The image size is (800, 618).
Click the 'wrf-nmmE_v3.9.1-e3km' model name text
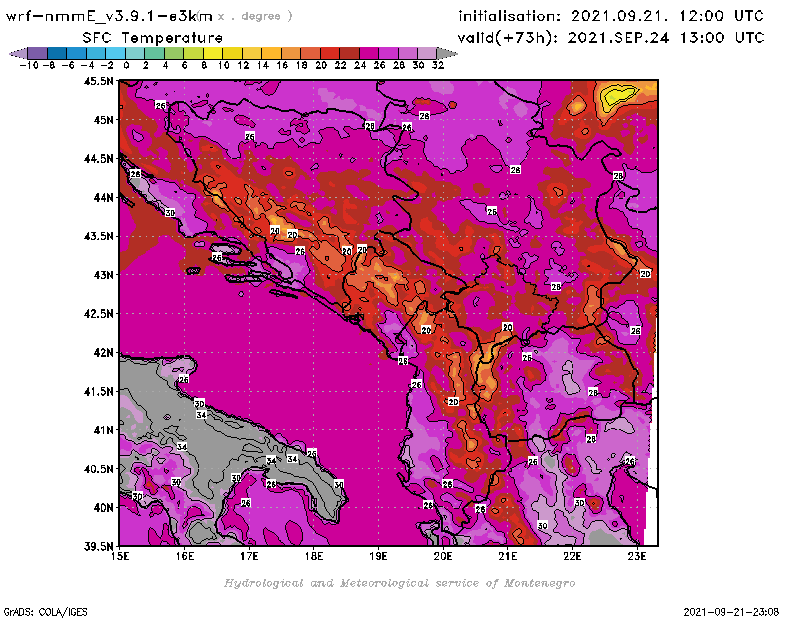109,16
